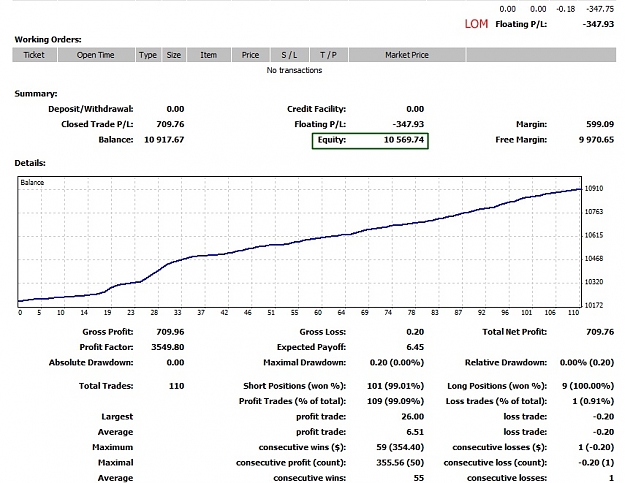Click the average profit trade value 6.51
The image size is (625, 483).
[415, 432]
